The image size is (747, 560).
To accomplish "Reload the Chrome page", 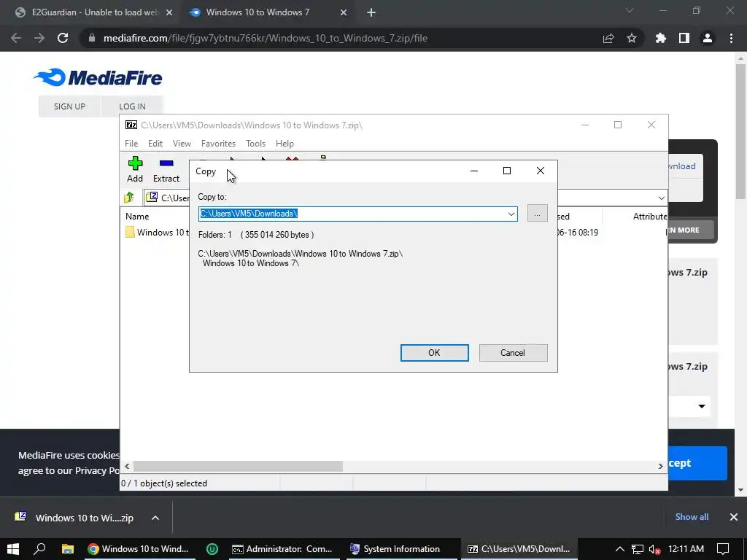I will pyautogui.click(x=63, y=38).
